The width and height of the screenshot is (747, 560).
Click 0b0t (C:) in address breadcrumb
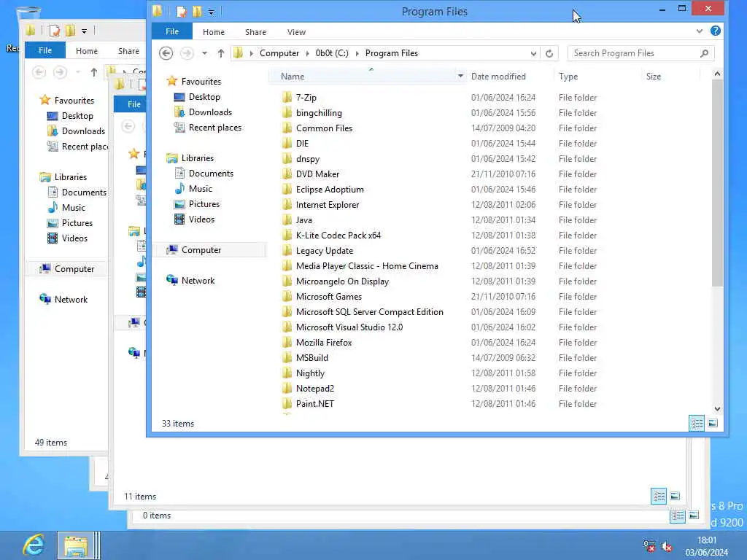[332, 53]
